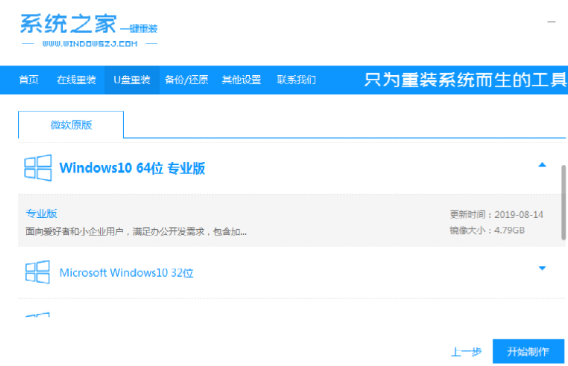Open the 联系我们 menu item
568x366 pixels.
pos(296,80)
